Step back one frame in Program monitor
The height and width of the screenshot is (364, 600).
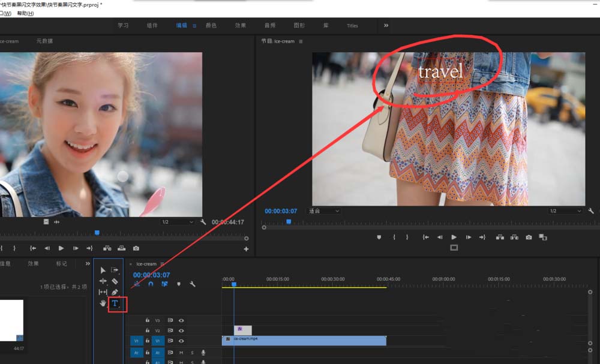(440, 237)
